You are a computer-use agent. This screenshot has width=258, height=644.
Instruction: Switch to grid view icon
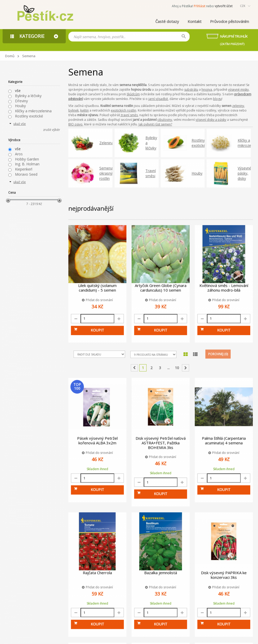pos(185,354)
